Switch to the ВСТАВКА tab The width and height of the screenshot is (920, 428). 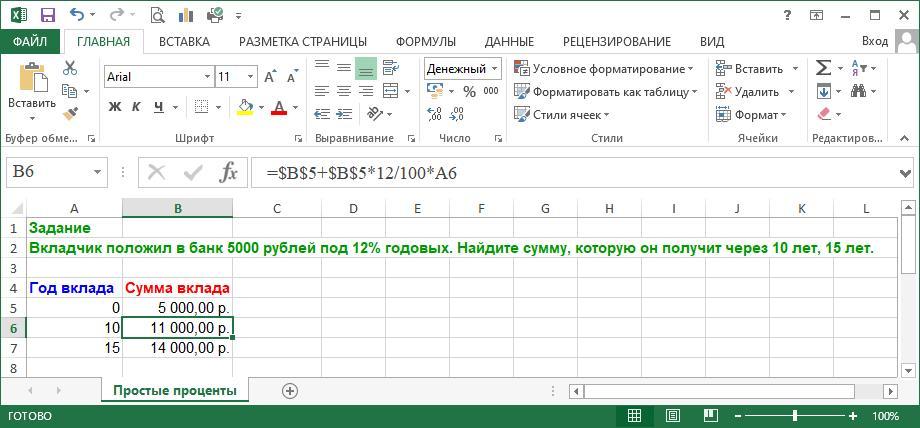tap(184, 41)
